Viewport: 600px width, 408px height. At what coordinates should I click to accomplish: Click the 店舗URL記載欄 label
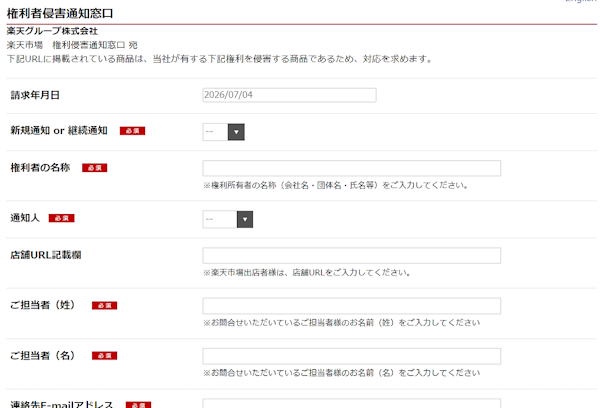click(46, 255)
